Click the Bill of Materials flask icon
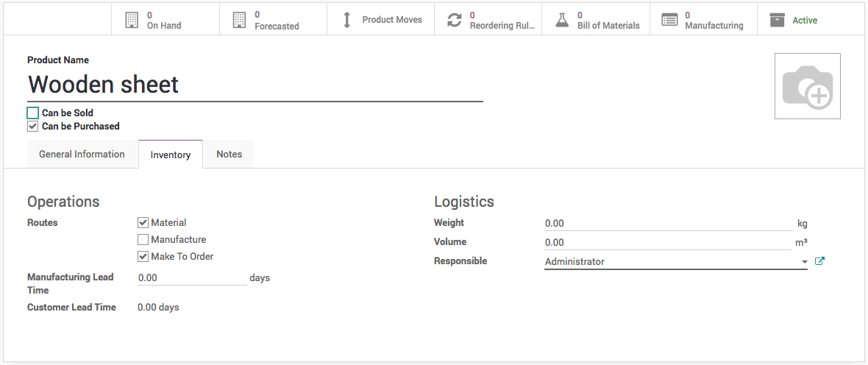The width and height of the screenshot is (868, 365). pyautogui.click(x=562, y=20)
